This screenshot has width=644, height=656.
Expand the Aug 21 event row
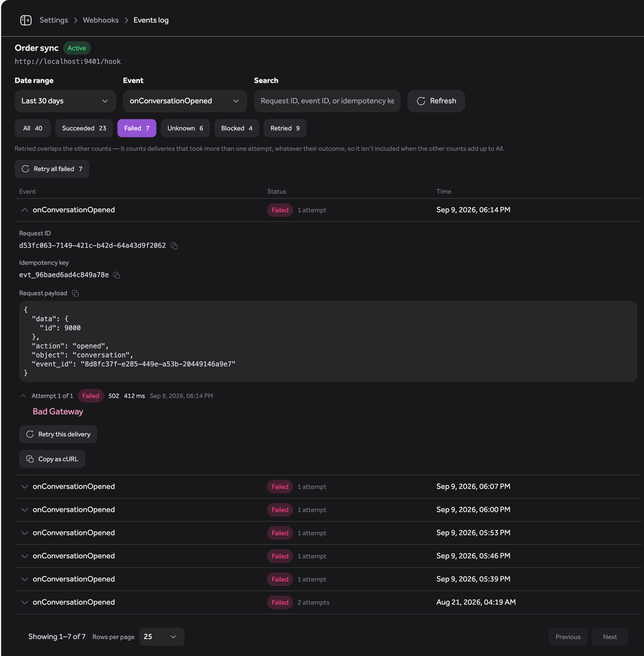(x=25, y=602)
